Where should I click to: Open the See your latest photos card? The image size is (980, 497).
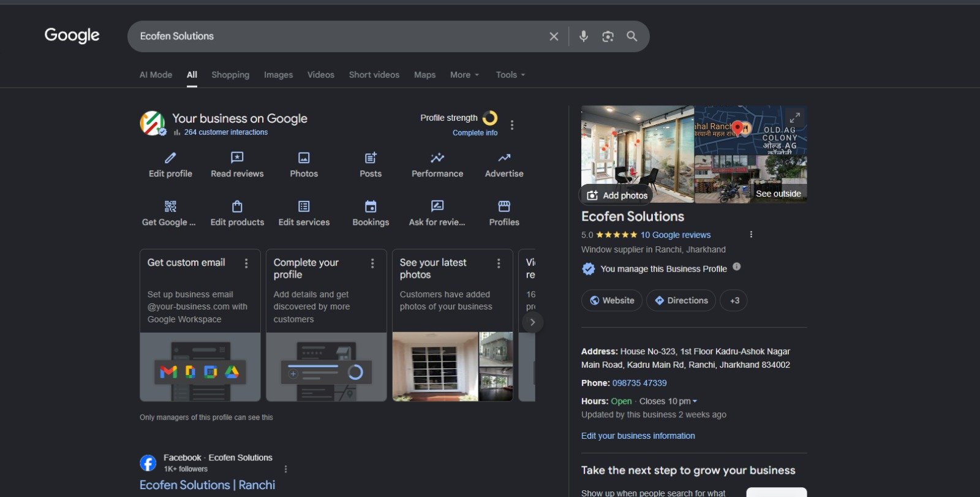coord(453,325)
